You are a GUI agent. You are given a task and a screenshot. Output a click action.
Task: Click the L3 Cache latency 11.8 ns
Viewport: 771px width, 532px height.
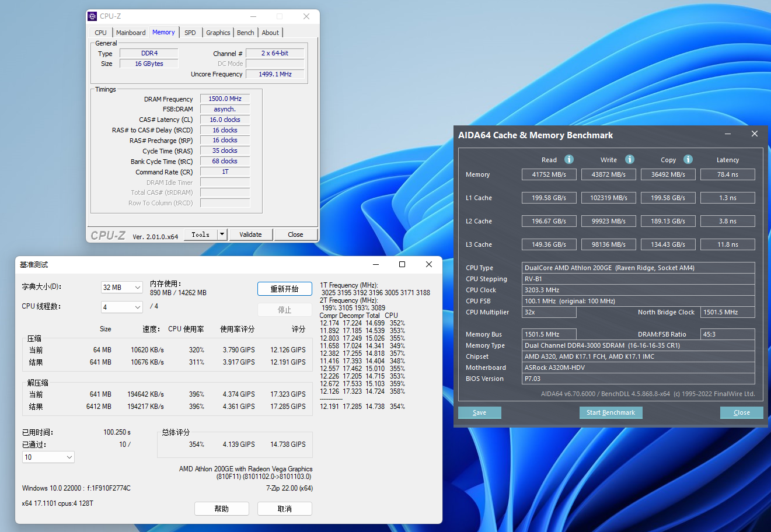(728, 244)
